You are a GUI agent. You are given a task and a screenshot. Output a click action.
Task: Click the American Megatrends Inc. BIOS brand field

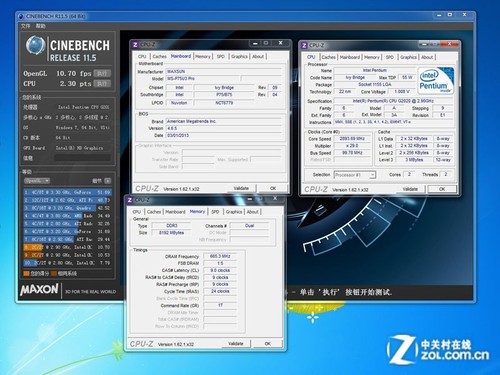(224, 121)
